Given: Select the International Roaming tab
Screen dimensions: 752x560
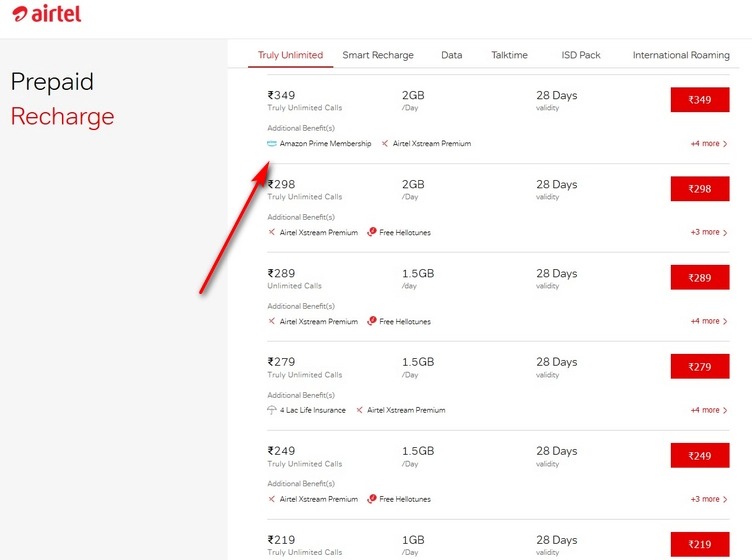Looking at the screenshot, I should point(681,55).
